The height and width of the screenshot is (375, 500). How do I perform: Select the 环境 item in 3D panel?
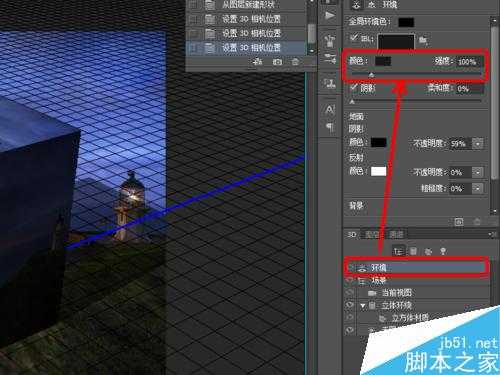(417, 267)
